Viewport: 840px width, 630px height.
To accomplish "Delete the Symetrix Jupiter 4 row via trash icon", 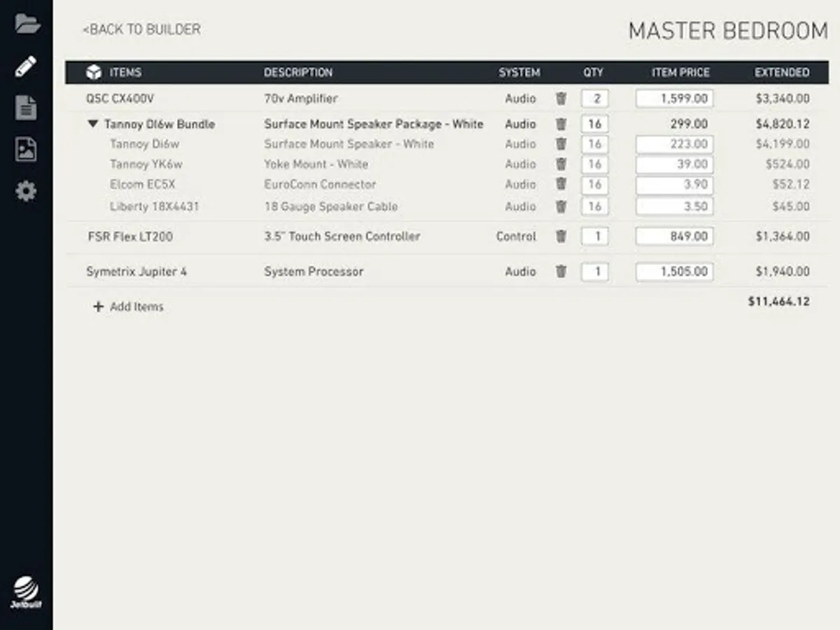I will [561, 272].
